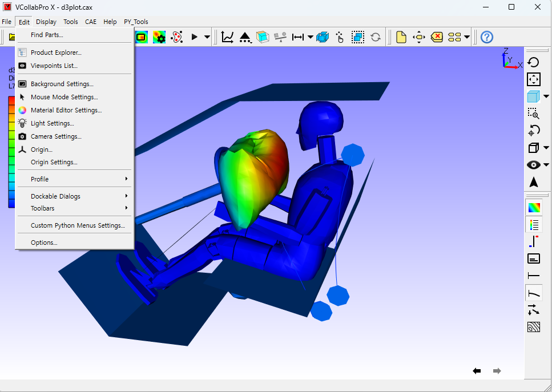This screenshot has width=552, height=392.
Task: Toggle the legend list icon in sidebar
Action: pyautogui.click(x=534, y=224)
